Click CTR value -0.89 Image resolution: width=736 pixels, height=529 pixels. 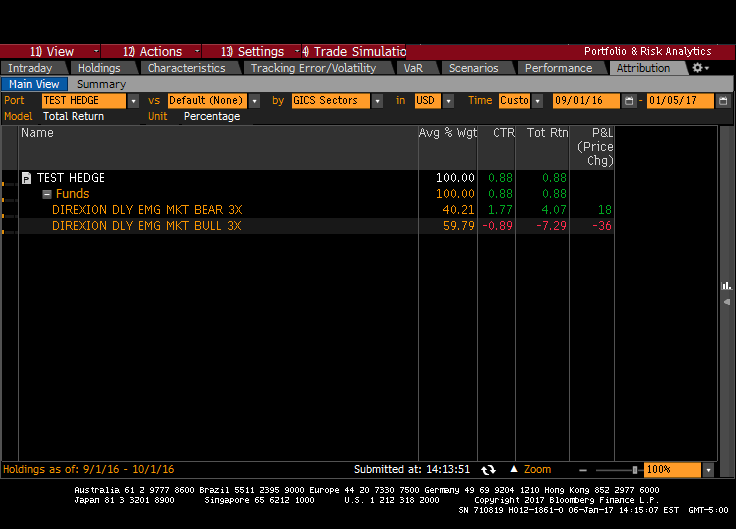tap(498, 226)
